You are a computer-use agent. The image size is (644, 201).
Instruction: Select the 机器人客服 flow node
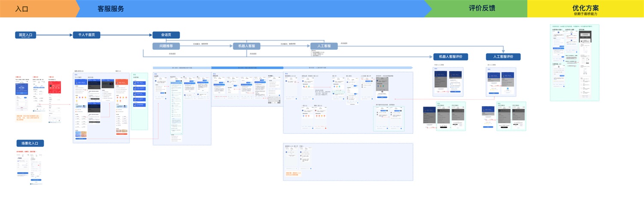pos(246,46)
